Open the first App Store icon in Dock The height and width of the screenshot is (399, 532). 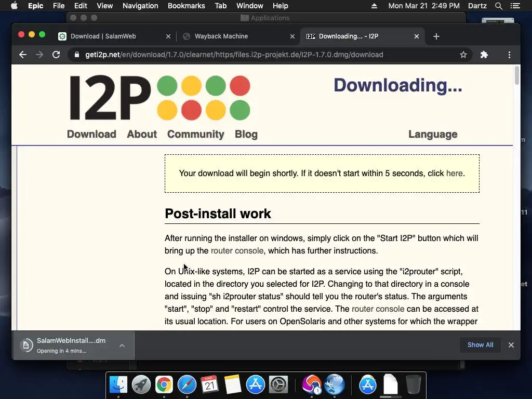point(255,384)
